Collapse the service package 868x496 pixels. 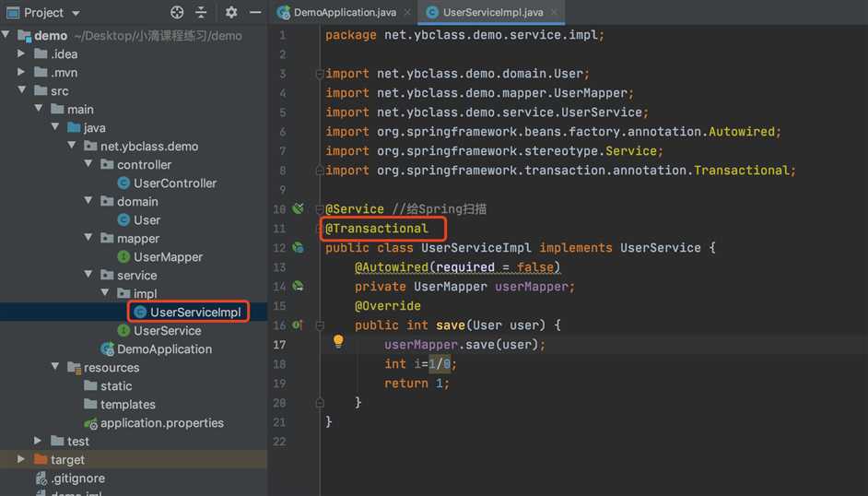[88, 274]
